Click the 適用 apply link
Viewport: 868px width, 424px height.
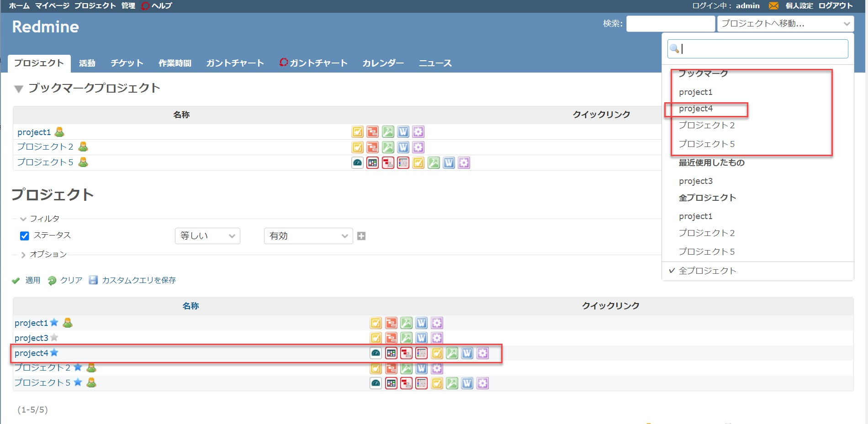click(x=32, y=280)
